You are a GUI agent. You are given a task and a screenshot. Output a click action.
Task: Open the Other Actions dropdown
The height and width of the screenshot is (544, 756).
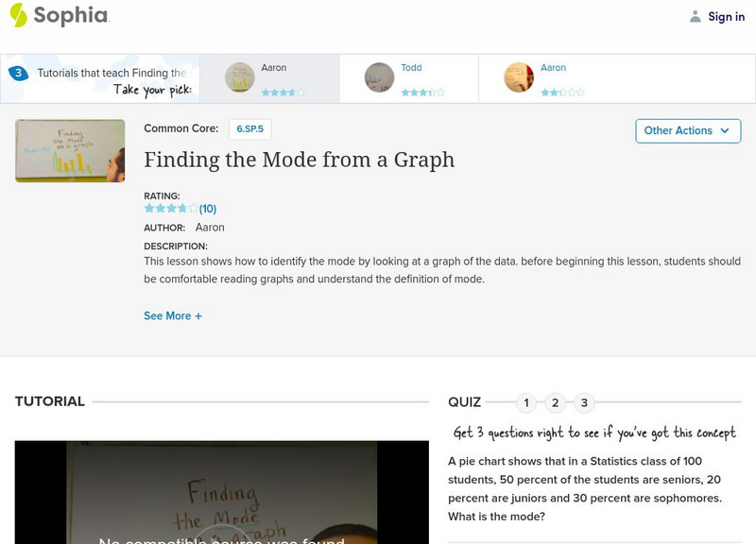pos(687,131)
